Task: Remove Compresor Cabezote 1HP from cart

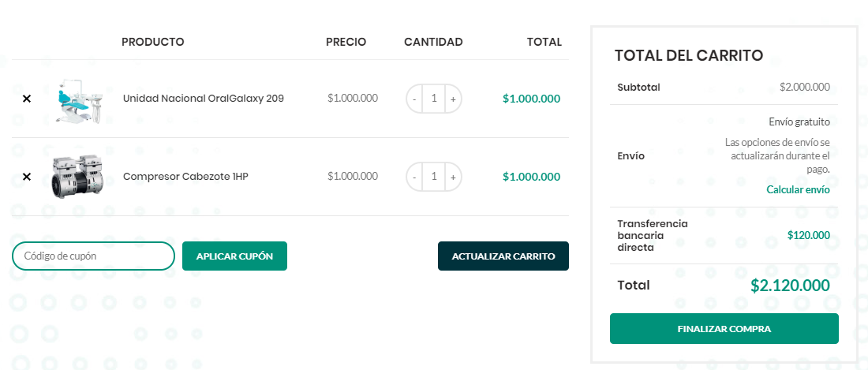Action: pos(27,177)
